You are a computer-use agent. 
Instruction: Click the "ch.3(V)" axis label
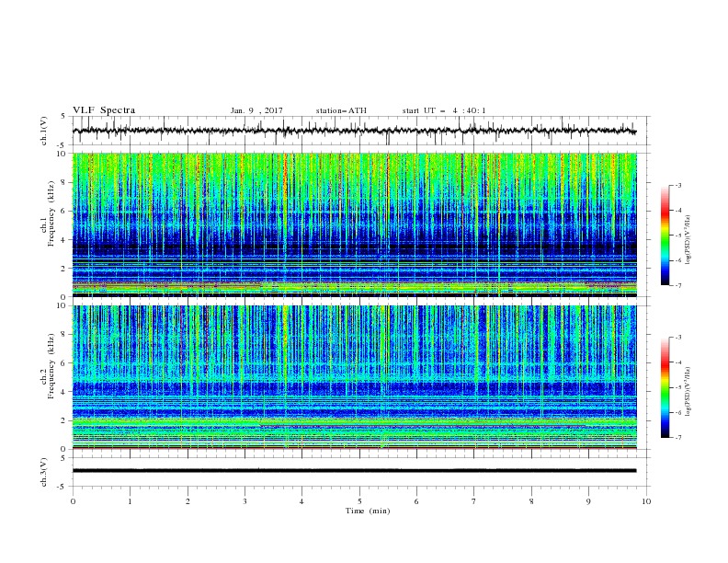click(44, 472)
